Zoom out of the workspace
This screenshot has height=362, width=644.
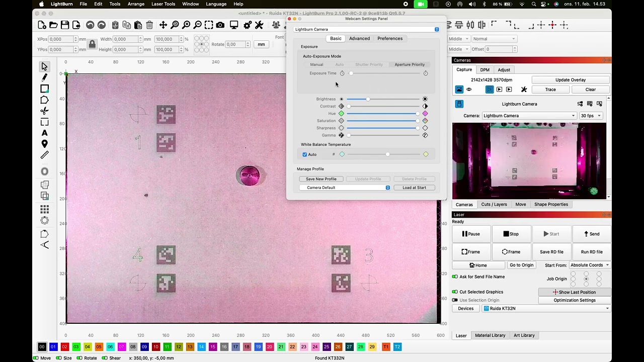(198, 25)
